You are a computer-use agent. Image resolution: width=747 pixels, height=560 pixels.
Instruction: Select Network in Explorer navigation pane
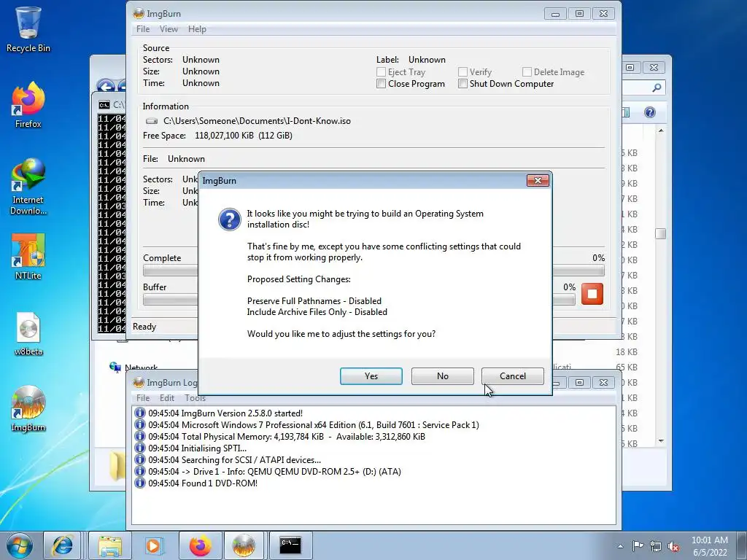click(141, 367)
